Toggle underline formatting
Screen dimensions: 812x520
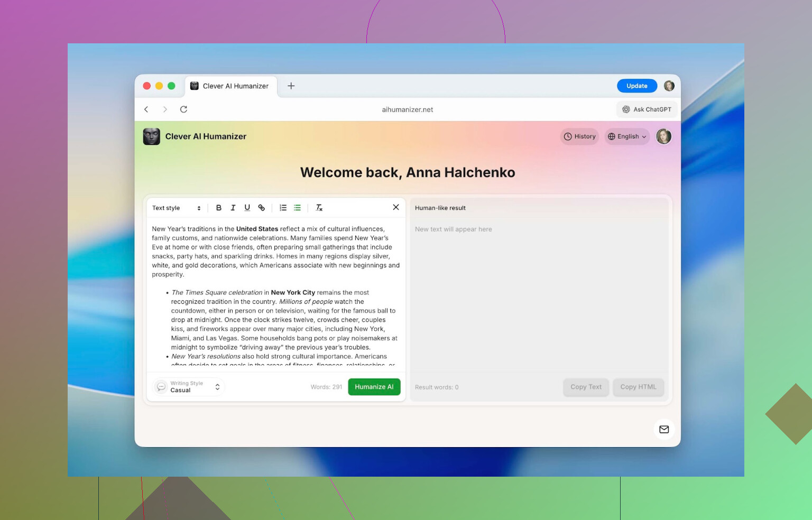coord(247,208)
